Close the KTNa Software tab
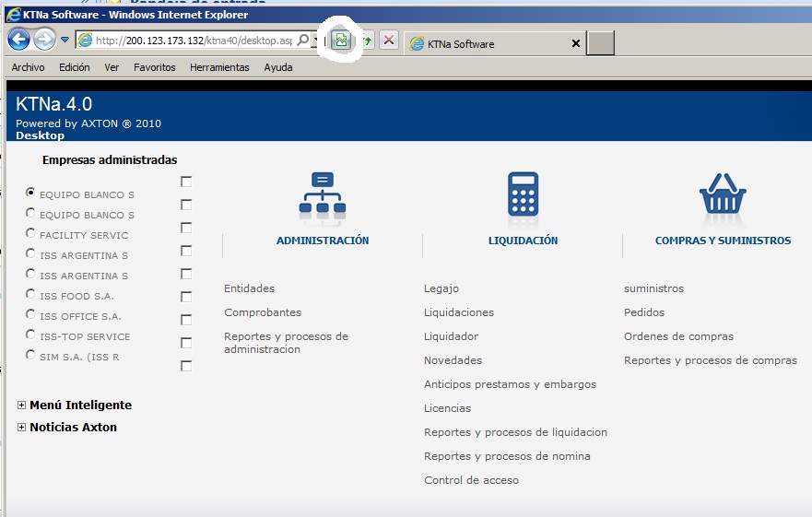 click(x=575, y=43)
